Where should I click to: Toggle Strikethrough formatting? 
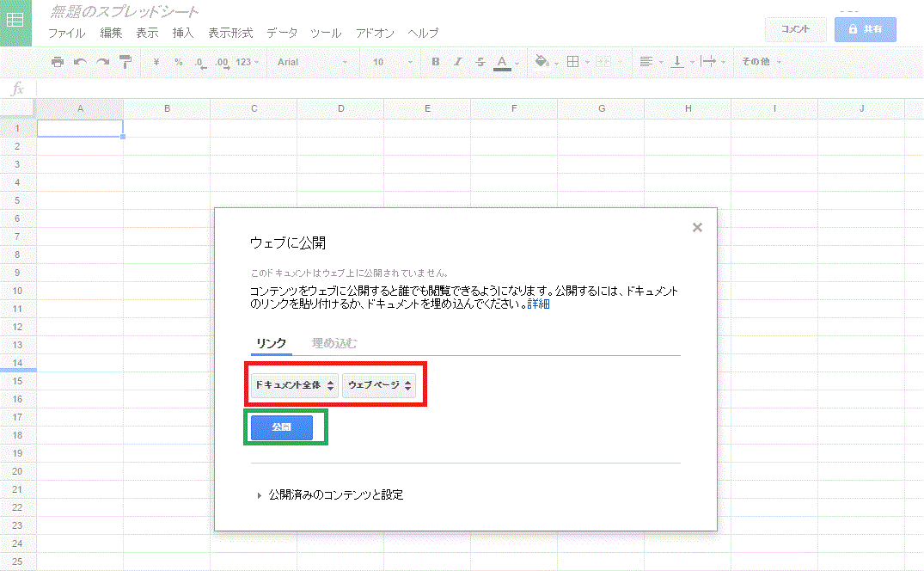point(480,62)
